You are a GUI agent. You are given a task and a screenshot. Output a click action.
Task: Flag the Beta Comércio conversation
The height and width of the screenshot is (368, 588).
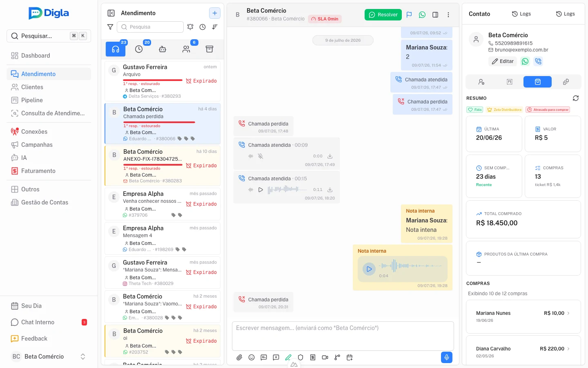click(409, 15)
